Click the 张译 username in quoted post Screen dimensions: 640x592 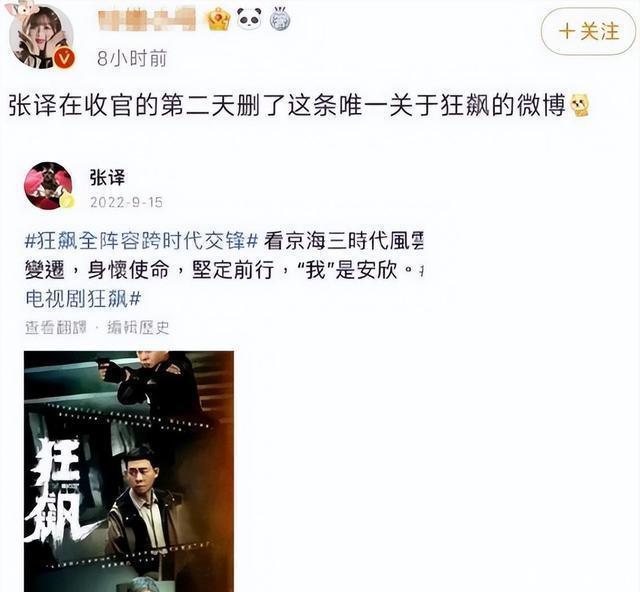click(107, 178)
